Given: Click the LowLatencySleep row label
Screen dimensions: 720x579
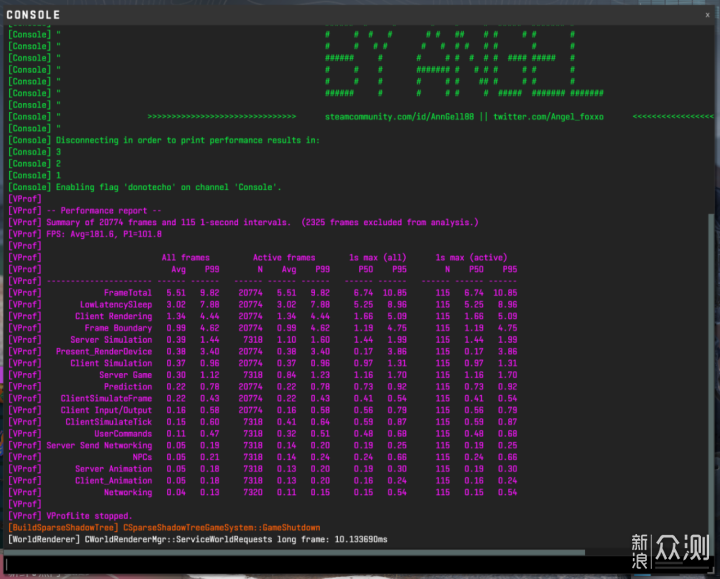Looking at the screenshot, I should [x=116, y=304].
